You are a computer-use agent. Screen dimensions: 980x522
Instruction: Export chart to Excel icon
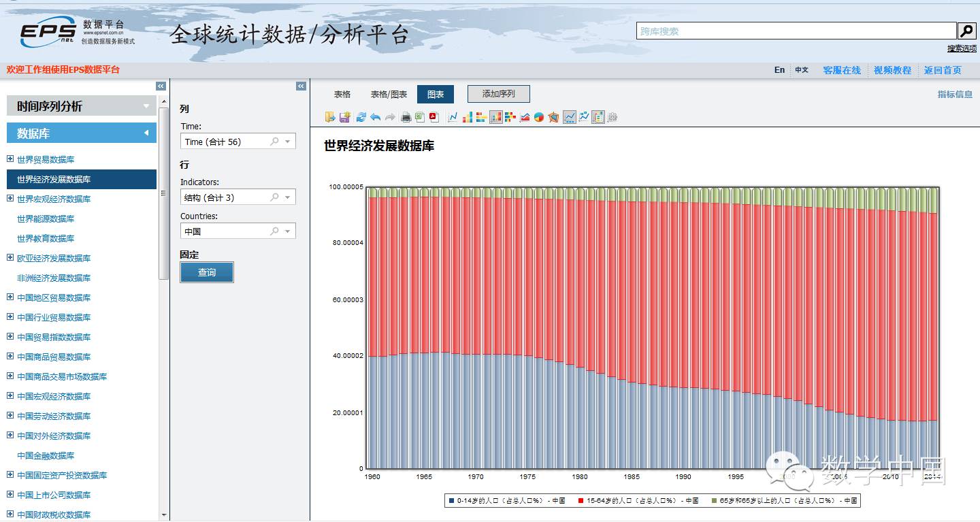click(420, 117)
